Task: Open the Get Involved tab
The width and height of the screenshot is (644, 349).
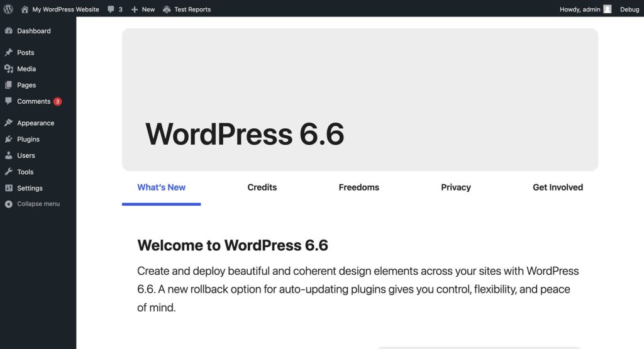Action: click(558, 187)
